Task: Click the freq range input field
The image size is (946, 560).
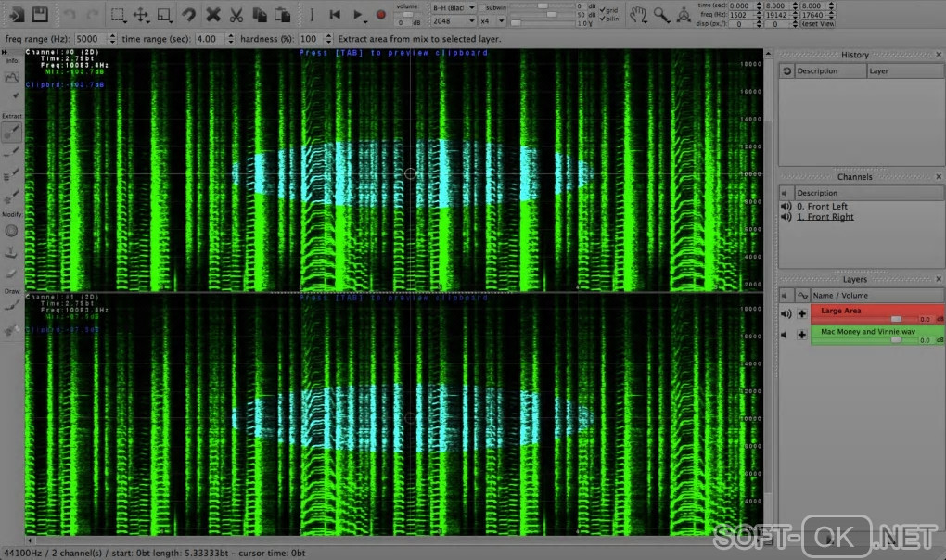Action: (89, 39)
